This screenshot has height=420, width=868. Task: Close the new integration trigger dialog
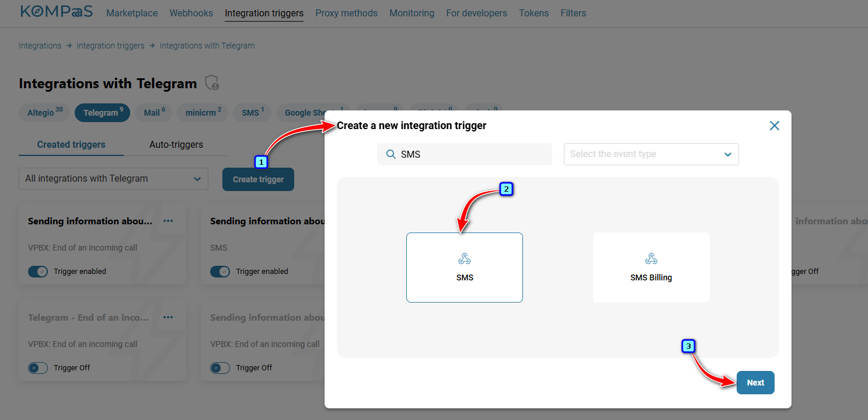click(774, 126)
